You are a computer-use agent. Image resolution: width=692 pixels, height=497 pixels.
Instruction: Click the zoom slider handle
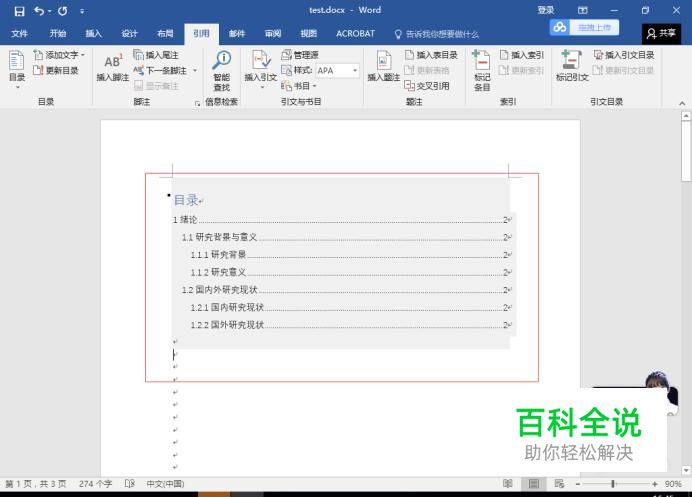[613, 484]
